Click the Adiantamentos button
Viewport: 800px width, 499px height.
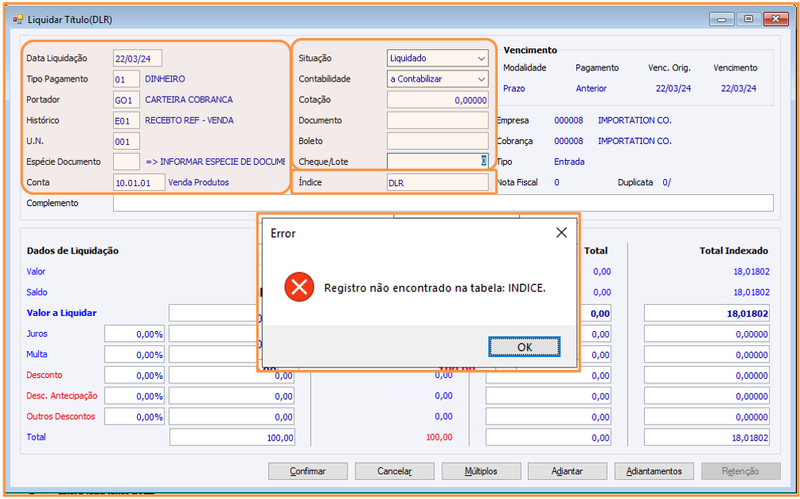[x=654, y=471]
